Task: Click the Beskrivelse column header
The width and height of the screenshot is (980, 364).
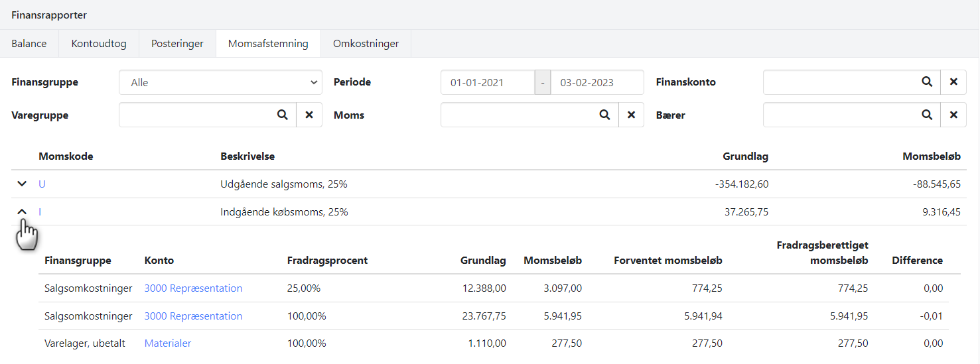Action: (247, 156)
